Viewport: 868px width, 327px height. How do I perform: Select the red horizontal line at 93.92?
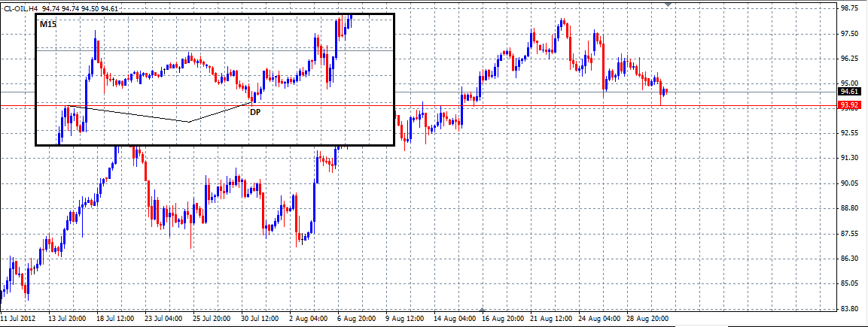pyautogui.click(x=527, y=106)
